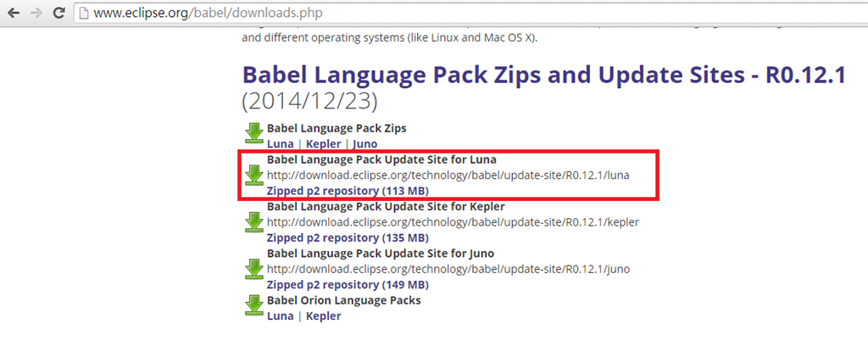
Task: Click the green download arrow for Language Pack Zips
Action: [253, 133]
